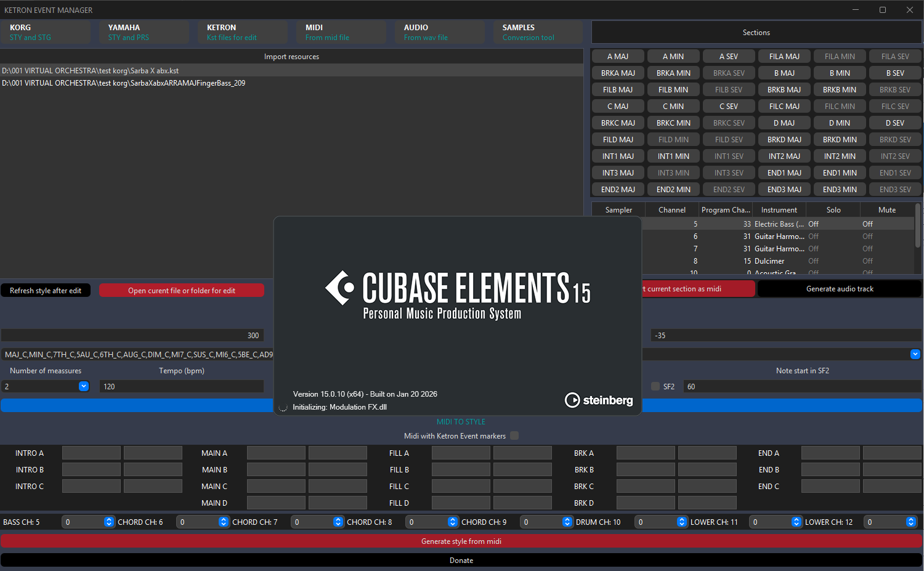Select the BRKA MAJ section button
The image size is (924, 571).
[618, 73]
